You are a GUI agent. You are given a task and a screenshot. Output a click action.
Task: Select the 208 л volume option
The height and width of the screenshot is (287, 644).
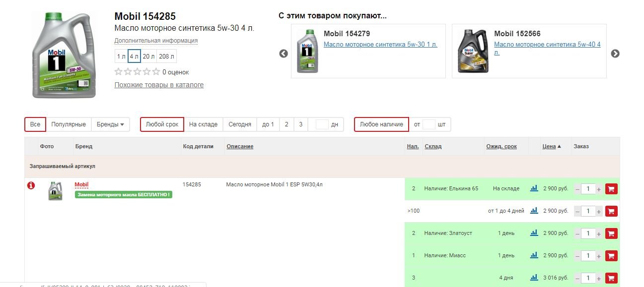pos(167,57)
